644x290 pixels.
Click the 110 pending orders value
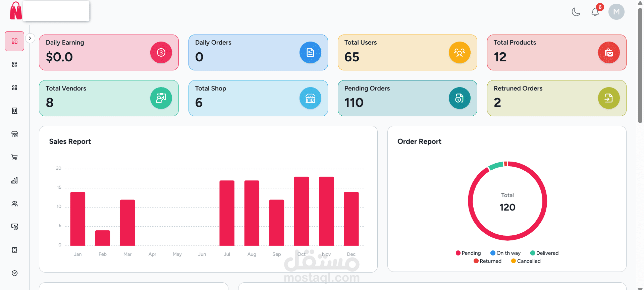click(354, 103)
